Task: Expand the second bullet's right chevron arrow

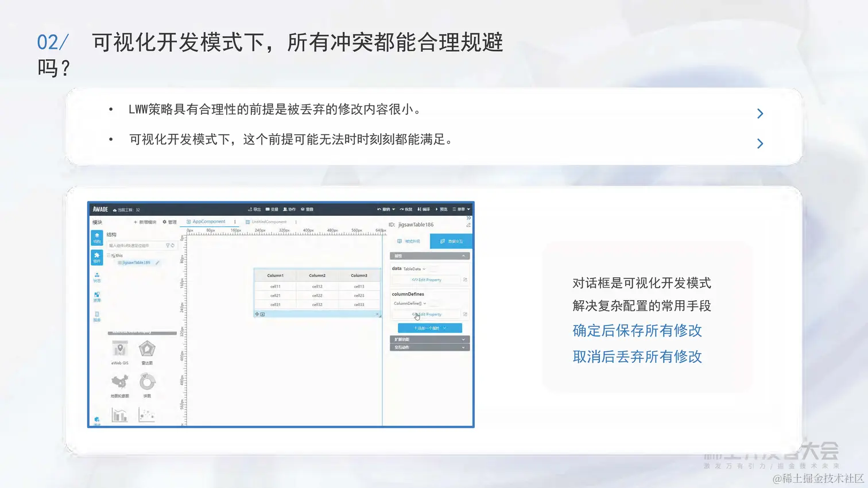Action: pos(760,144)
